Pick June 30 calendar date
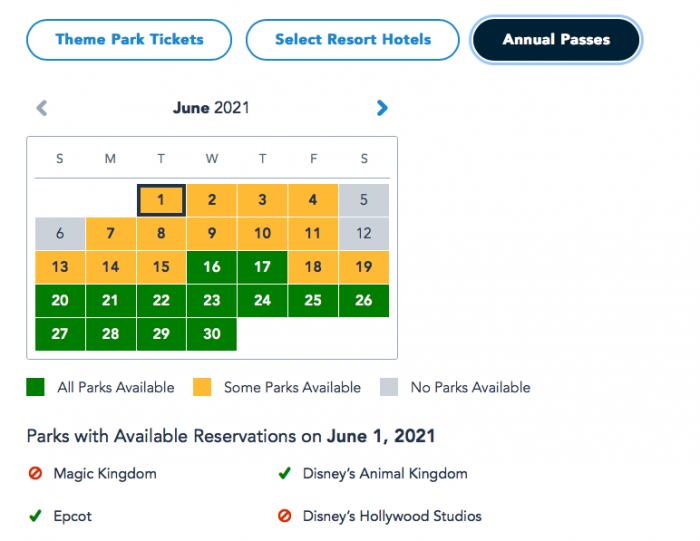Image resolution: width=700 pixels, height=541 pixels. click(x=211, y=334)
